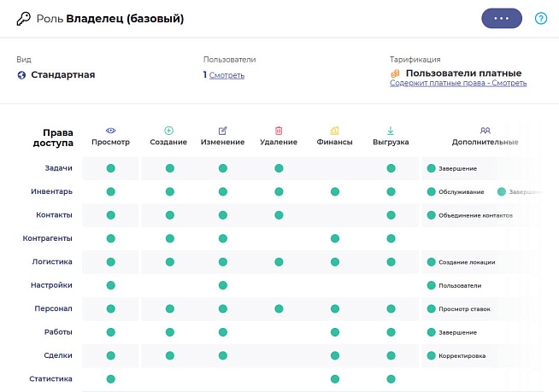This screenshot has width=559, height=392.
Task: Toggle Финансы permission for Контрагенты
Action: [x=335, y=238]
